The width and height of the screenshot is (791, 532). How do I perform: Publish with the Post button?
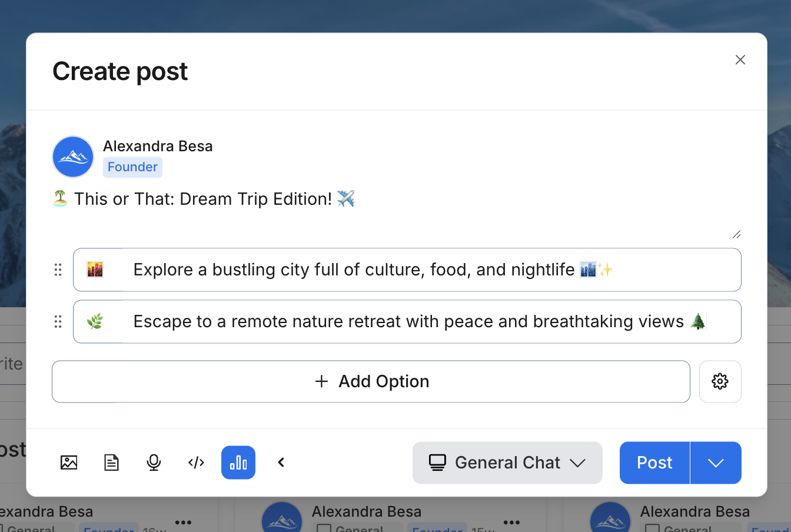pos(654,463)
